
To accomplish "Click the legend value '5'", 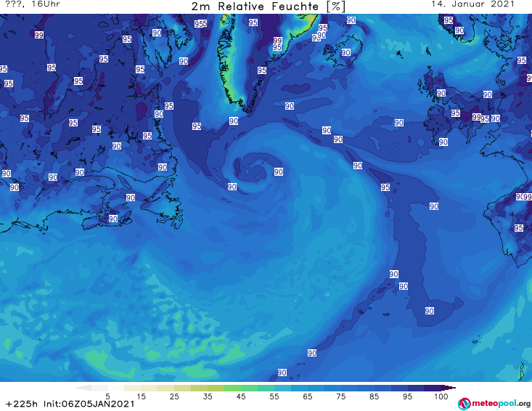I will click(107, 396).
